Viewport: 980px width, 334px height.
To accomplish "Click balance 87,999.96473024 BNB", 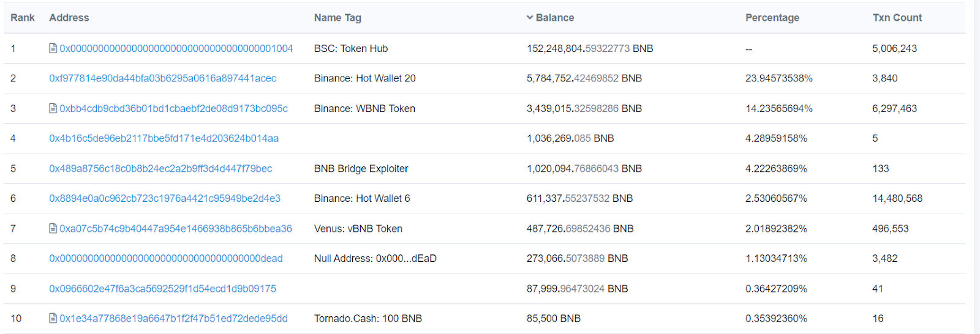I will pyautogui.click(x=578, y=288).
